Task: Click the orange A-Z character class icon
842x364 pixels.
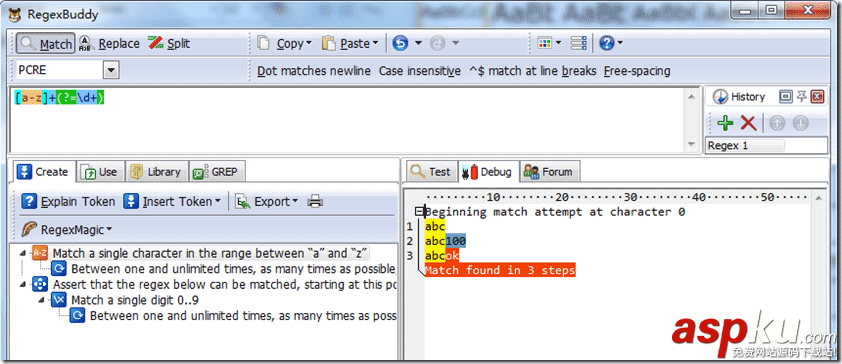Action: pos(40,253)
